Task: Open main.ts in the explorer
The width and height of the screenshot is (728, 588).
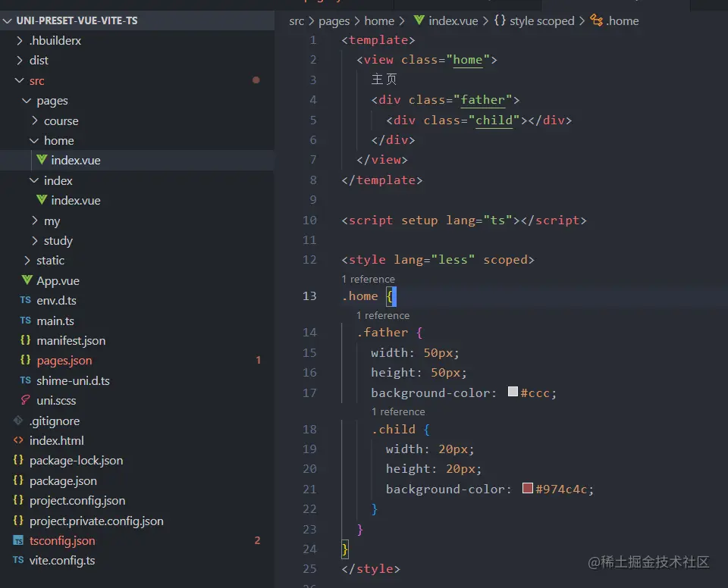Action: (x=137, y=321)
